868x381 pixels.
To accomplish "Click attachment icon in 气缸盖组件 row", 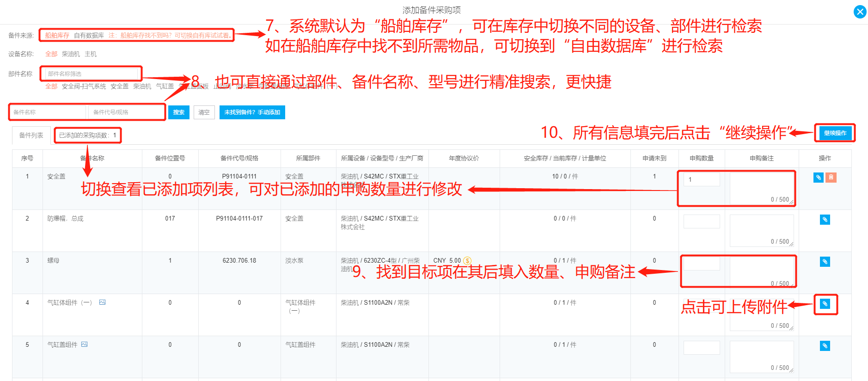I will (x=825, y=346).
